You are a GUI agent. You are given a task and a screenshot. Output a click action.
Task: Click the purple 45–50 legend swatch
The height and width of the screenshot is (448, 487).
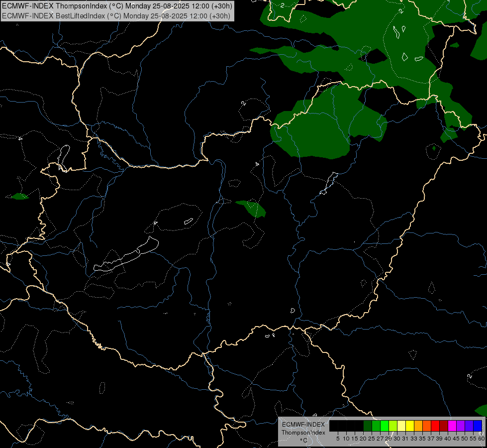pyautogui.click(x=461, y=426)
